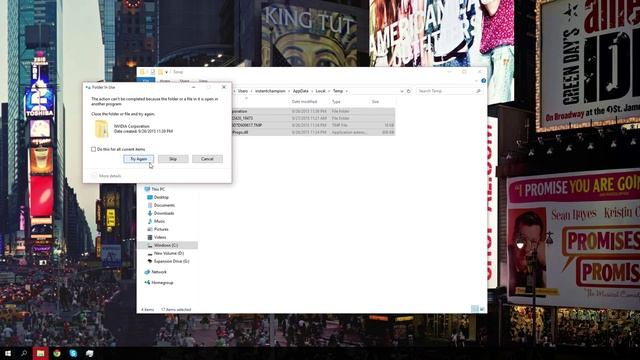Select Windows (C:) drive in navigation pane
Viewport: 640px width, 360px height.
pos(168,245)
